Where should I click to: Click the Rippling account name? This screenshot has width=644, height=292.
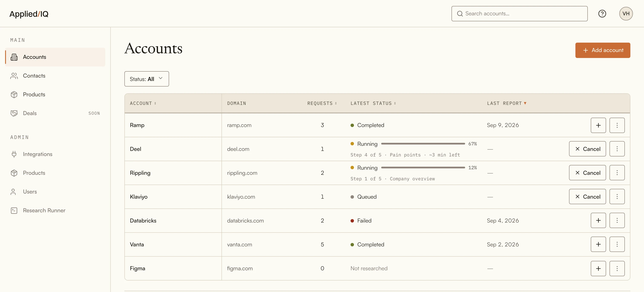coord(140,173)
